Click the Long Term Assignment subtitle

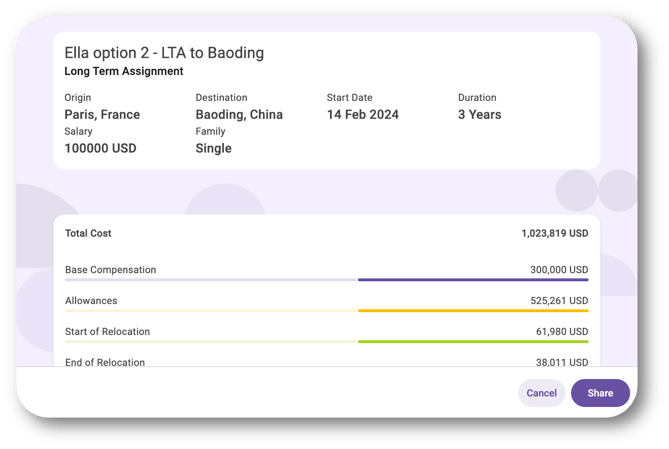[124, 71]
